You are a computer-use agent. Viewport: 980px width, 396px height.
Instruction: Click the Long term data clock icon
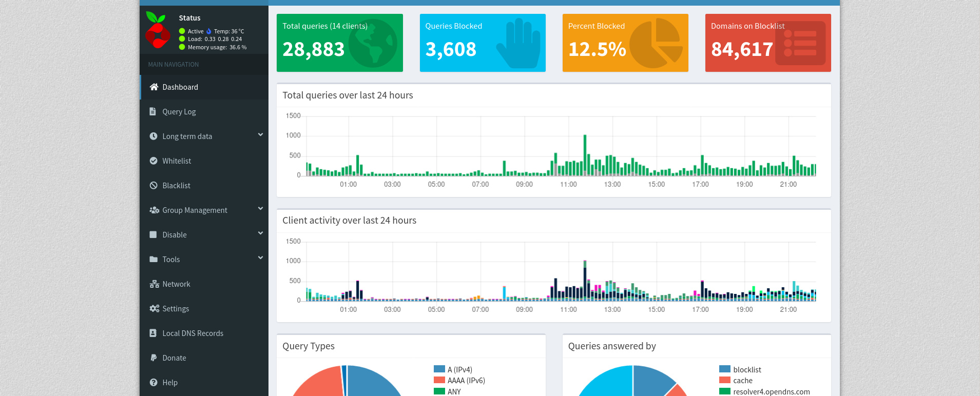153,136
